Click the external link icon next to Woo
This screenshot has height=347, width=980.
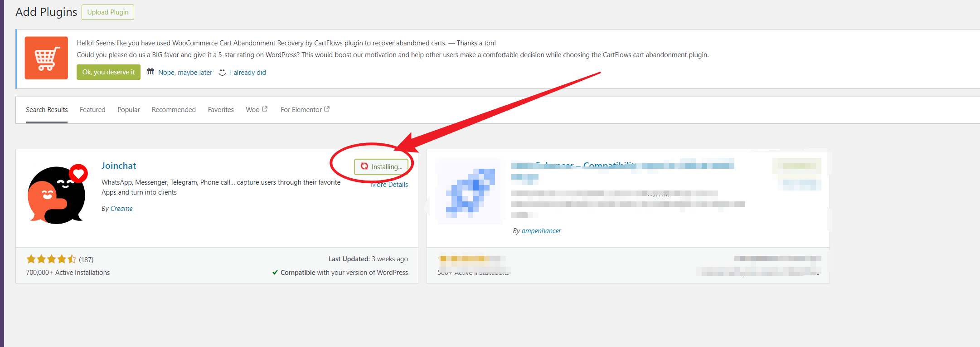(265, 109)
